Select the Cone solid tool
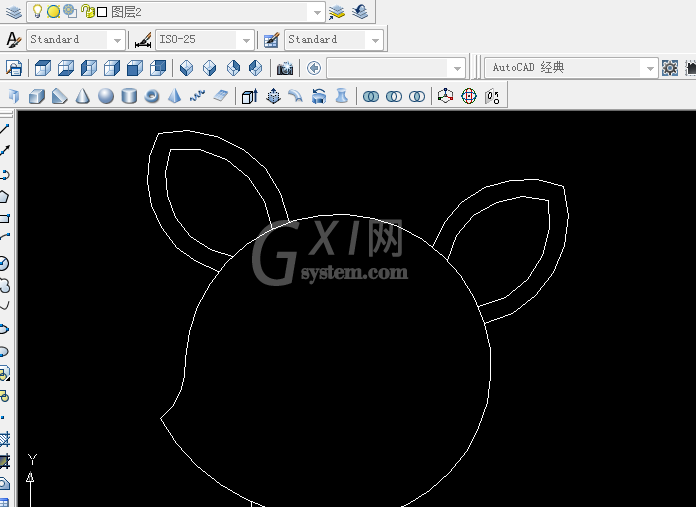The height and width of the screenshot is (507, 696). click(83, 96)
